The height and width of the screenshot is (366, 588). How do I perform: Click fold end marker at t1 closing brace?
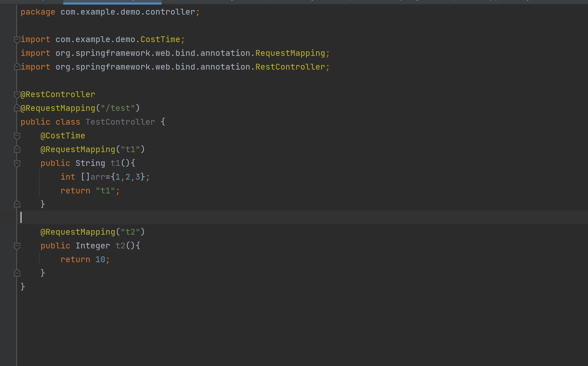coord(17,204)
